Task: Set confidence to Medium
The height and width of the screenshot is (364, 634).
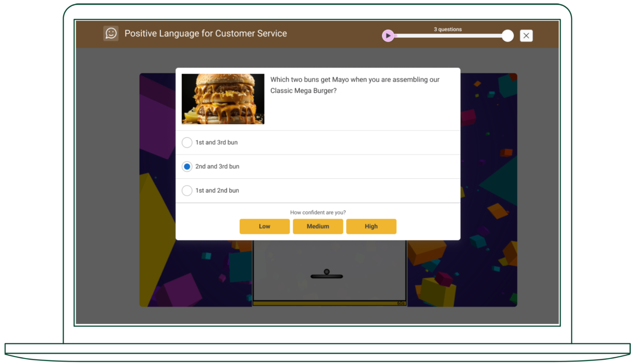Action: pyautogui.click(x=318, y=226)
